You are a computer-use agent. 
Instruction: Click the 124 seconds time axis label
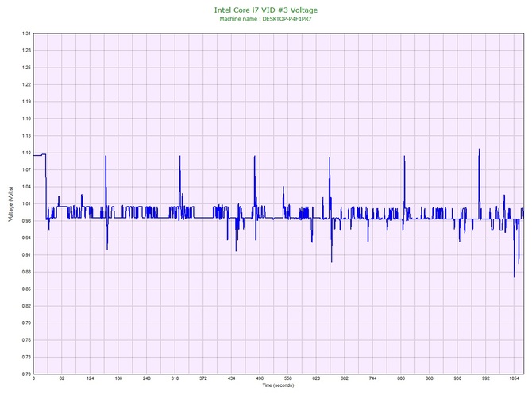[x=90, y=378]
